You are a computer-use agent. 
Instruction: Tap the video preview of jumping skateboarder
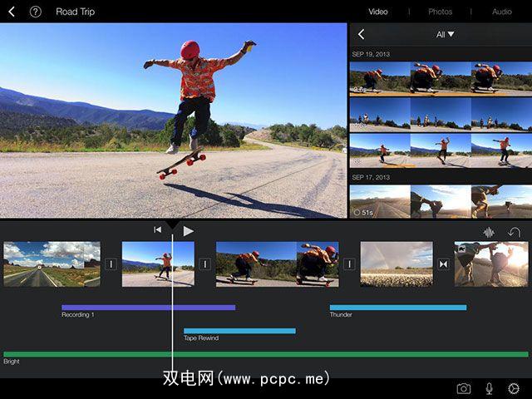tap(174, 121)
